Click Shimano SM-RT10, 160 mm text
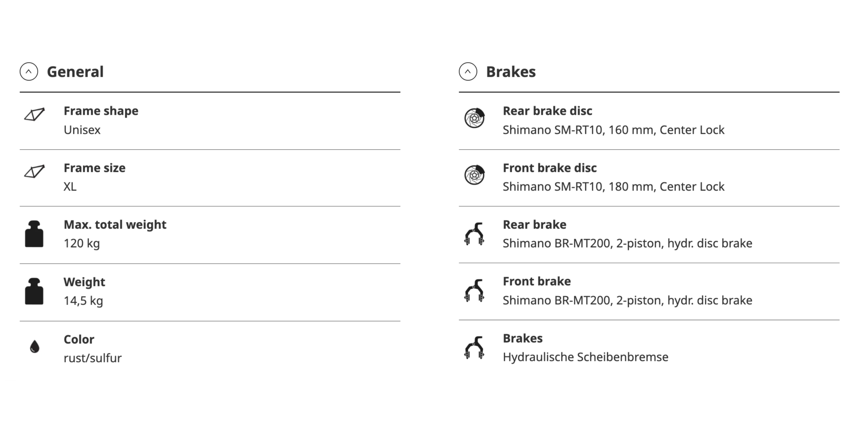Image resolution: width=868 pixels, height=434 pixels. (x=578, y=130)
